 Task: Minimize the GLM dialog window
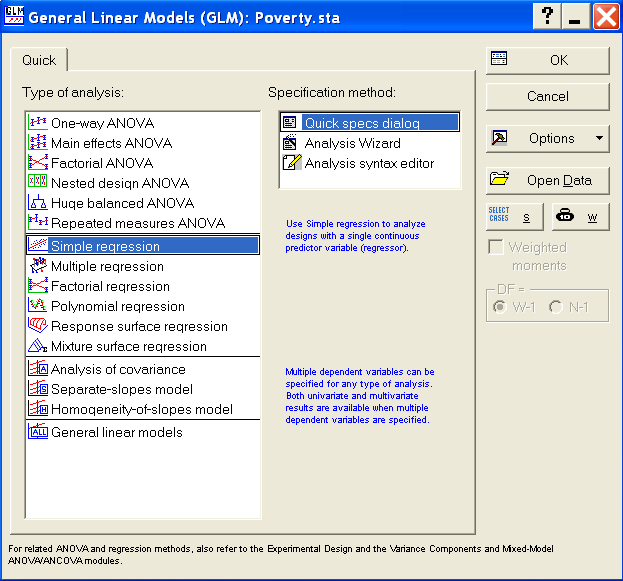click(575, 16)
